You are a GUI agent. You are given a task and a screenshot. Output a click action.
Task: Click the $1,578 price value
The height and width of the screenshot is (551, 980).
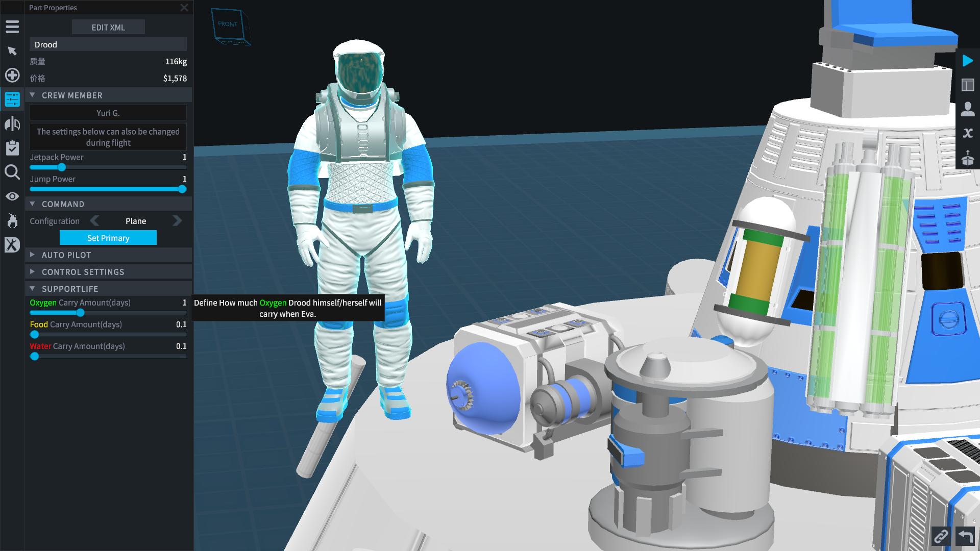point(175,78)
